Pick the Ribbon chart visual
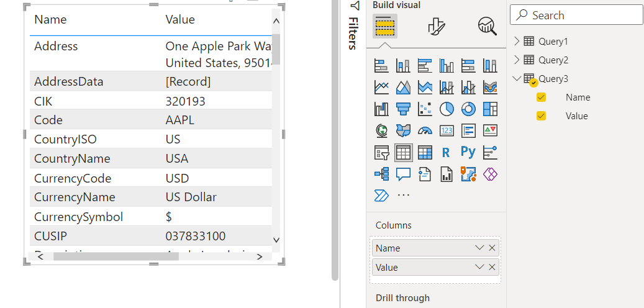This screenshot has height=308, width=644. point(490,87)
